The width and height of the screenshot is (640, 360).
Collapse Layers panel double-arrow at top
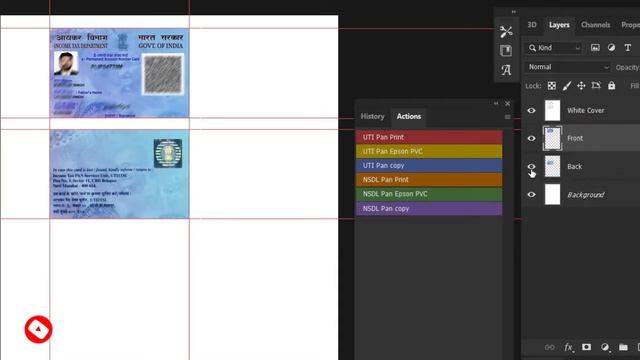[513, 12]
